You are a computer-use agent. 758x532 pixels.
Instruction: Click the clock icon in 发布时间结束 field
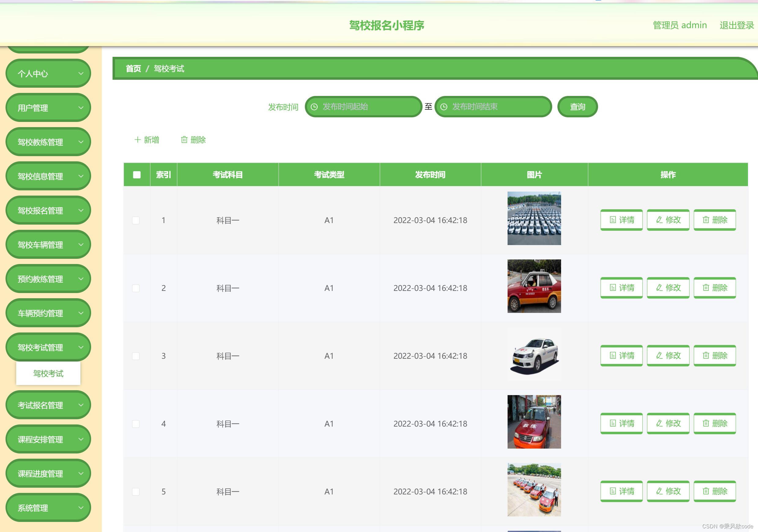[x=444, y=107]
